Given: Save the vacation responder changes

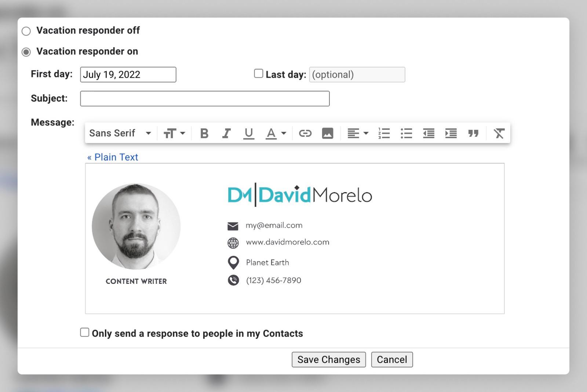Looking at the screenshot, I should pyautogui.click(x=328, y=359).
